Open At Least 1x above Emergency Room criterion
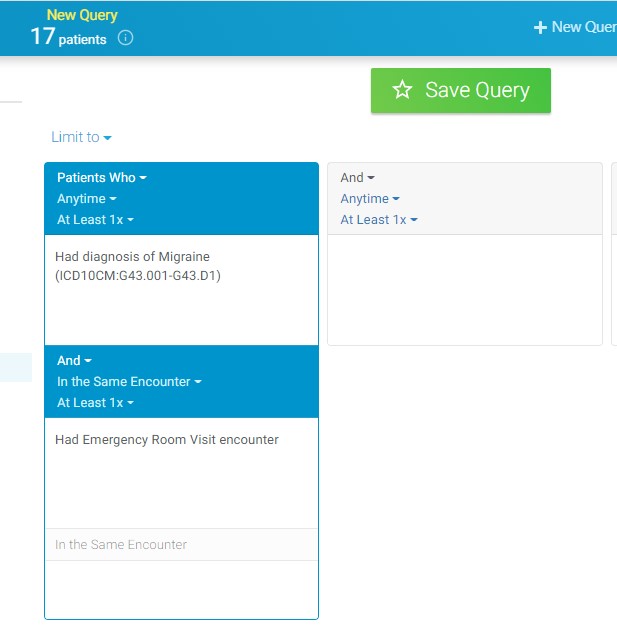617x635 pixels. 95,403
